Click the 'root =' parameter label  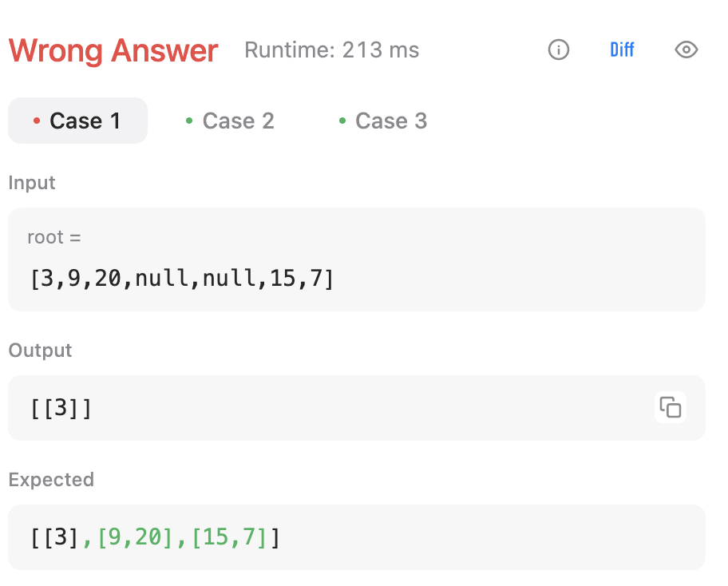54,237
